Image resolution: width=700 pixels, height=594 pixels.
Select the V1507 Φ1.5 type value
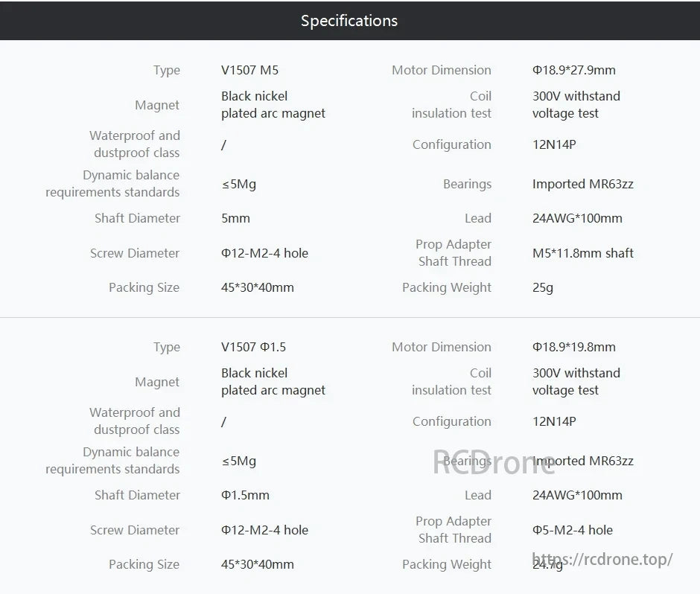253,347
